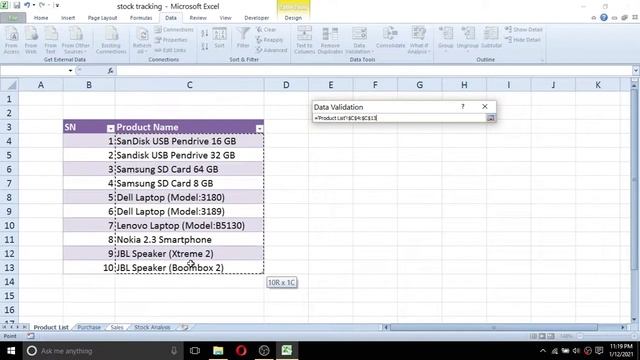Screen dimensions: 640x360
Task: Click Sort A to Z icon
Action: (x=205, y=33)
